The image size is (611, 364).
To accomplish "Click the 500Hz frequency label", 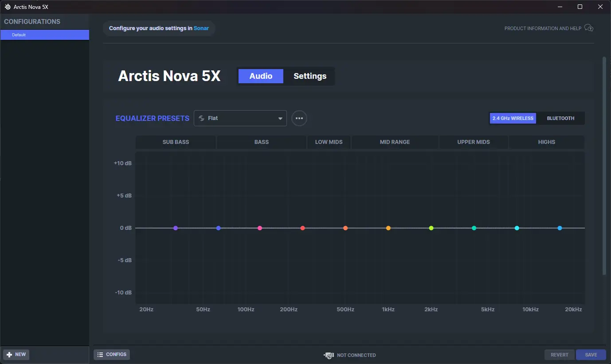I will pyautogui.click(x=345, y=310).
